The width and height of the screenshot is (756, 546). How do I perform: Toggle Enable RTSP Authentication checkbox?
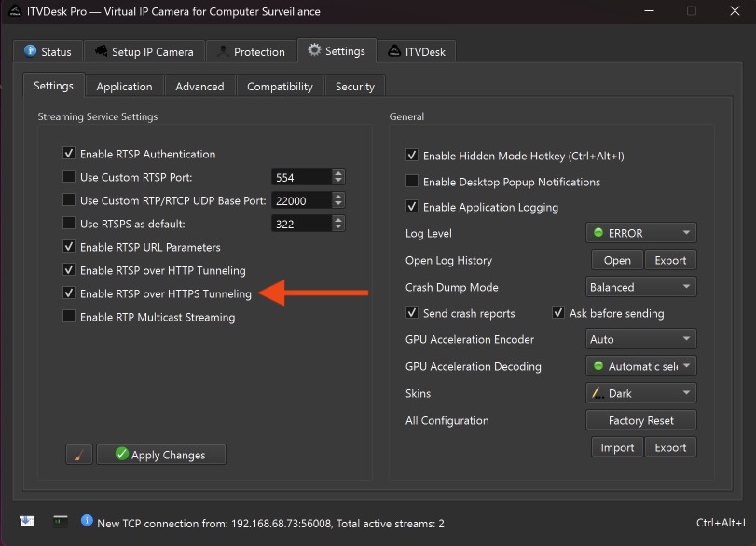click(x=69, y=153)
